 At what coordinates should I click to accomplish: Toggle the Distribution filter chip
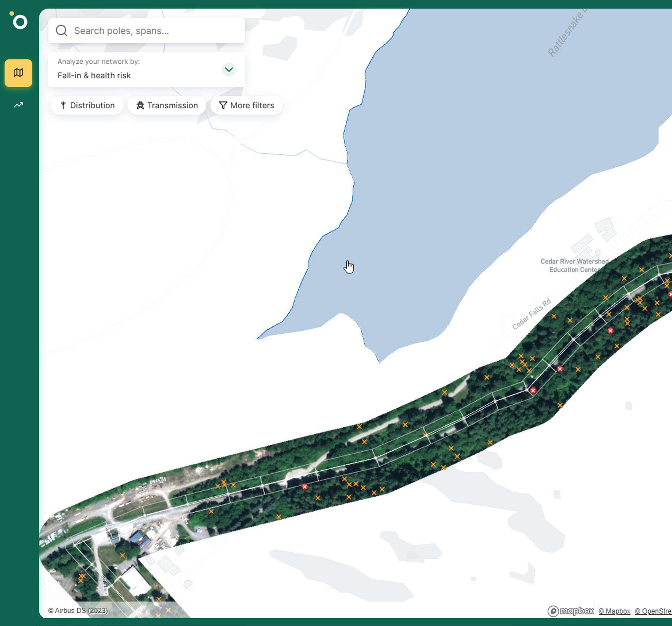pyautogui.click(x=87, y=106)
